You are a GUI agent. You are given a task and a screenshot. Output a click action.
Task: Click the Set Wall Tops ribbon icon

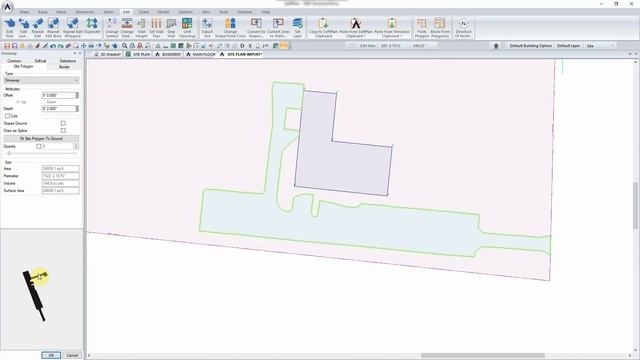click(x=156, y=27)
